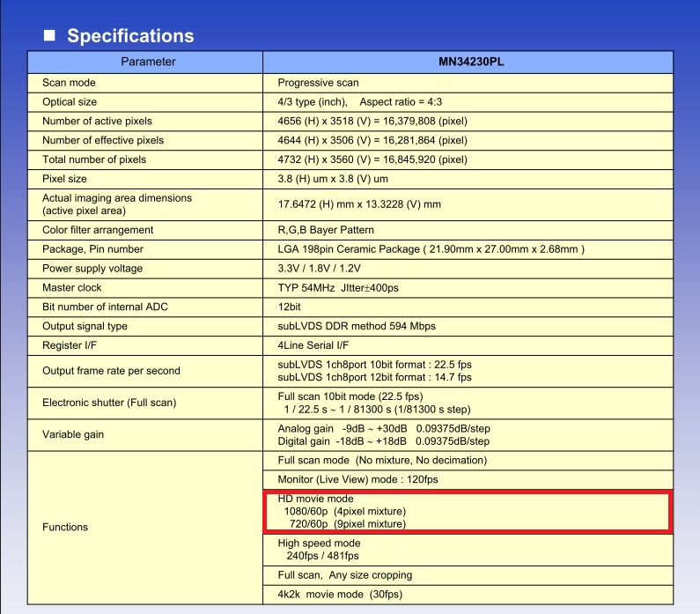The image size is (700, 614).
Task: Select Output frame rate per second label
Action: point(111,371)
